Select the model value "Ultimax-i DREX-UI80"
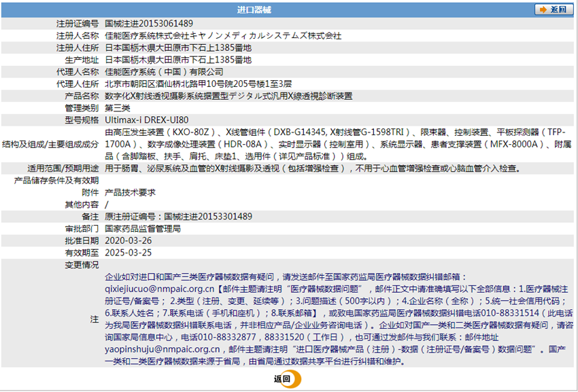 (147, 120)
